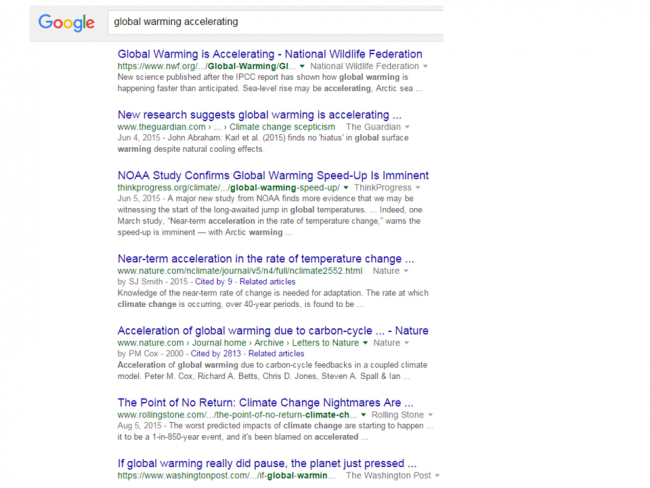Viewport: 650px width, 488px height.
Task: Expand the green arrow after 'Letters to Nature' breadcrumb
Action: [365, 343]
